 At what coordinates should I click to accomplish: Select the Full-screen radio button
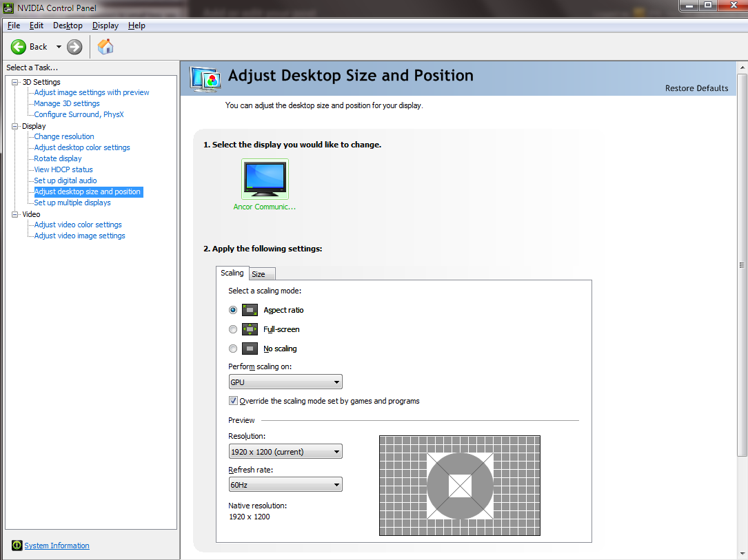tap(233, 329)
